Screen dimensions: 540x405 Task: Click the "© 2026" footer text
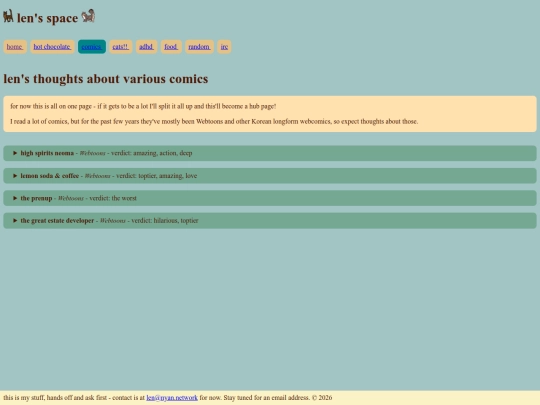coord(322,397)
